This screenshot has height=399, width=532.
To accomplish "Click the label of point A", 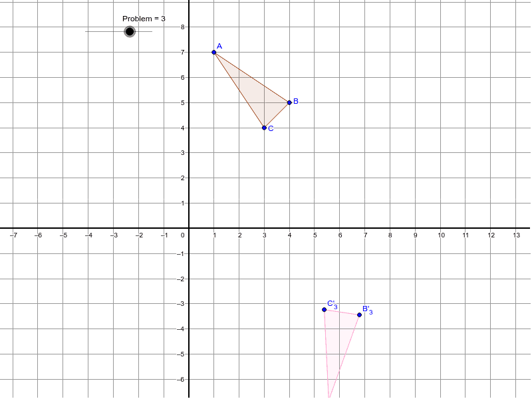I will coord(219,46).
